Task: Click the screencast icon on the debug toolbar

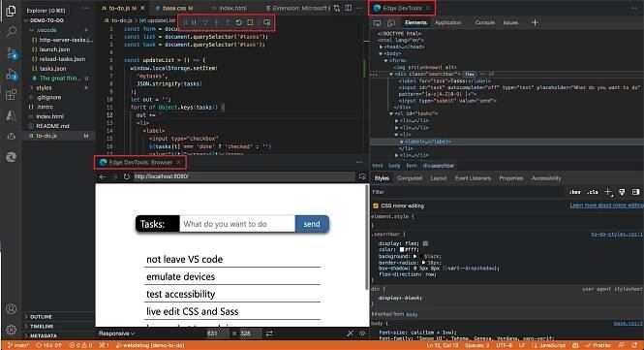Action: 266,22
